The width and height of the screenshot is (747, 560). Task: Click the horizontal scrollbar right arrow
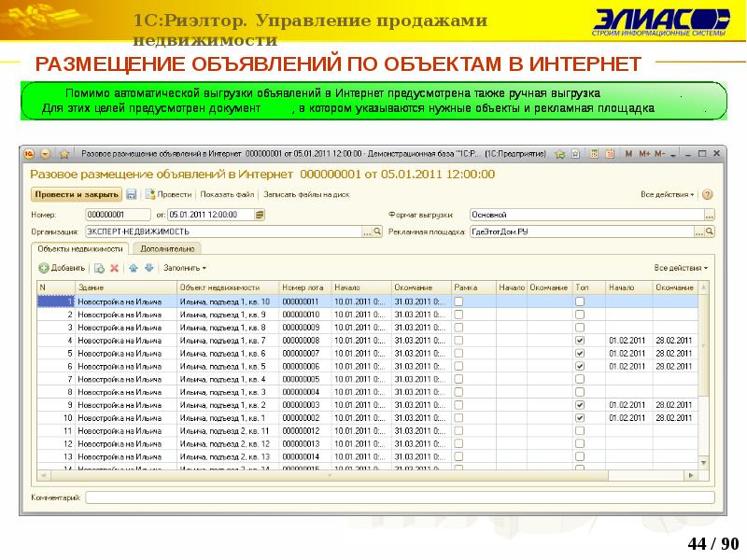(691, 475)
